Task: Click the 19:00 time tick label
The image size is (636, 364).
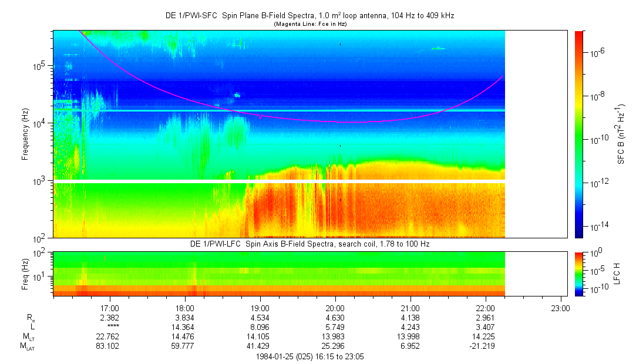Action: (260, 308)
